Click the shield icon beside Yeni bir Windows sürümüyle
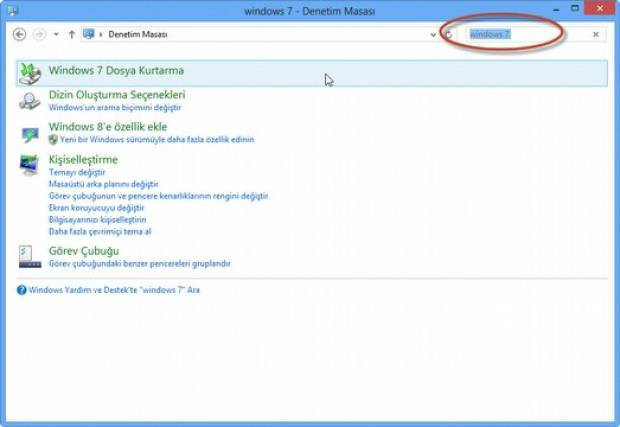This screenshot has width=620, height=427. pos(53,139)
